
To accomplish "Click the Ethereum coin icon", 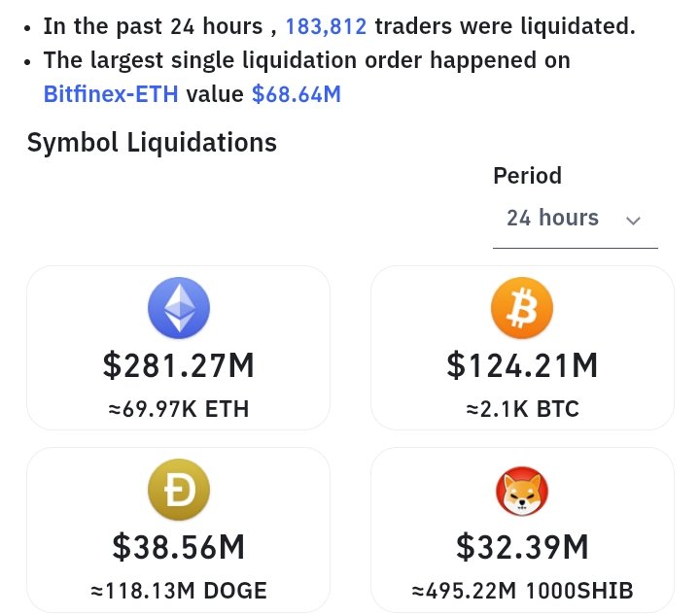I will coord(178,308).
